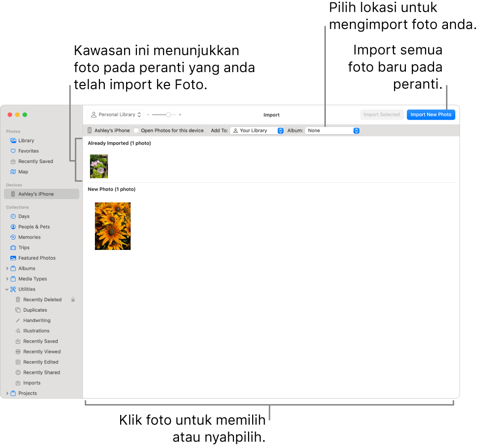
Task: Open the Map icon in sidebar
Action: tap(13, 172)
